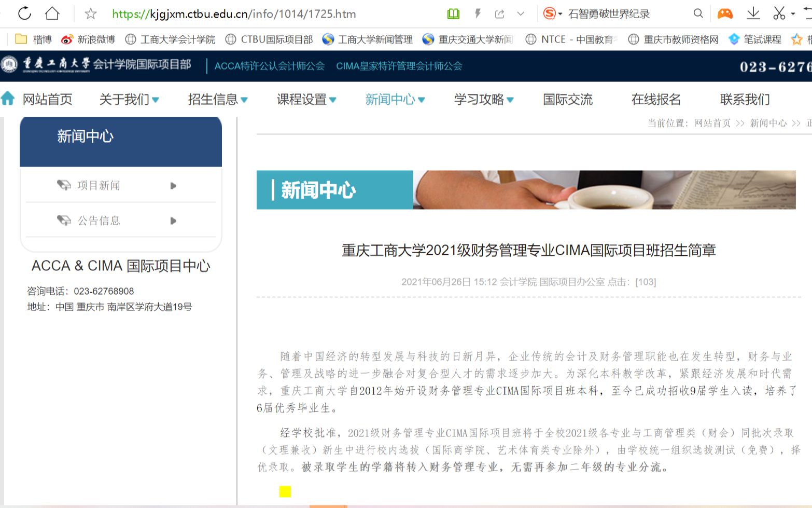Click the 在线报名 link
Screen dimensions: 812x508
tap(656, 100)
